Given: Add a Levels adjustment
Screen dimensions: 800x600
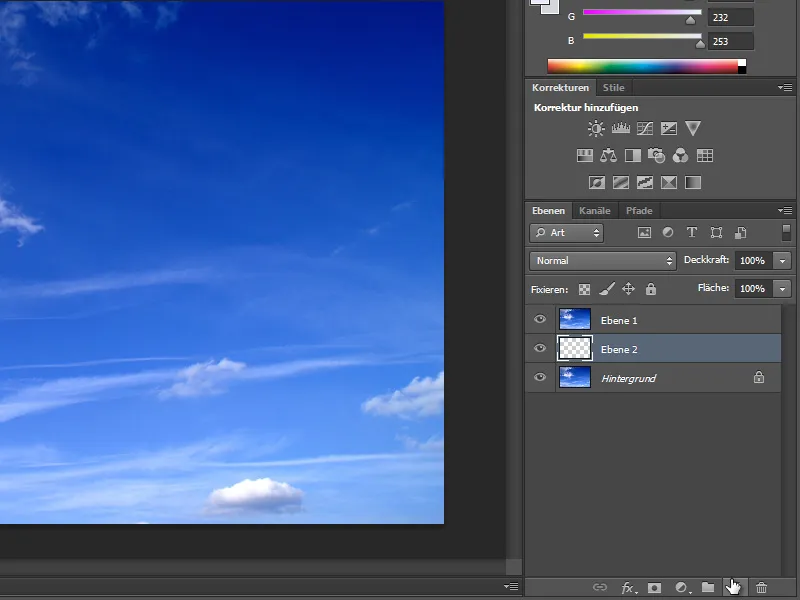Looking at the screenshot, I should click(620, 128).
